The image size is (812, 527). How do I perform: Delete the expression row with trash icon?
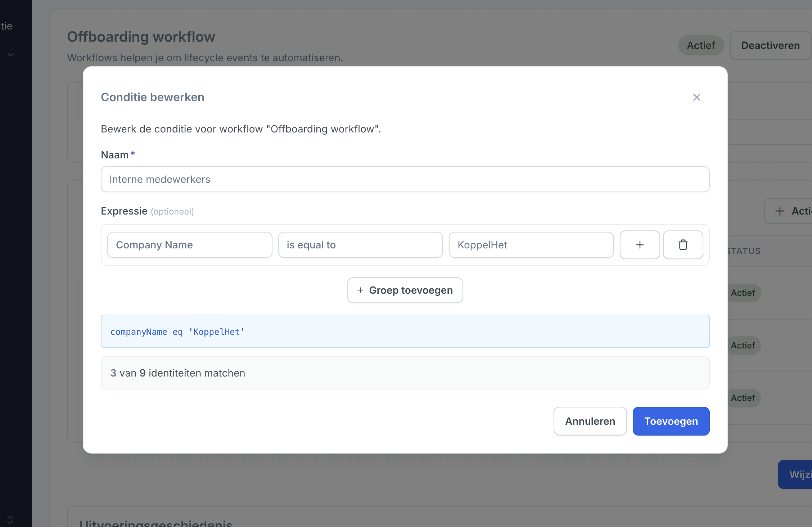pyautogui.click(x=683, y=245)
